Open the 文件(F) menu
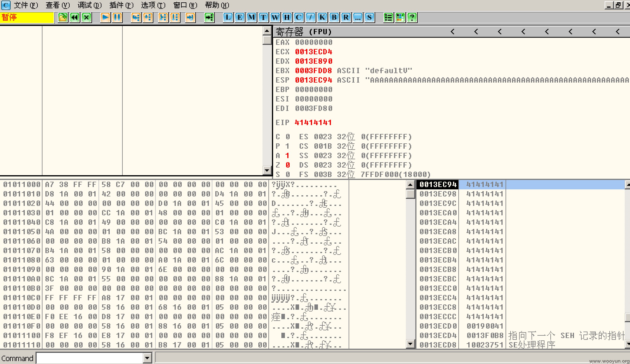630x364 pixels. point(26,5)
